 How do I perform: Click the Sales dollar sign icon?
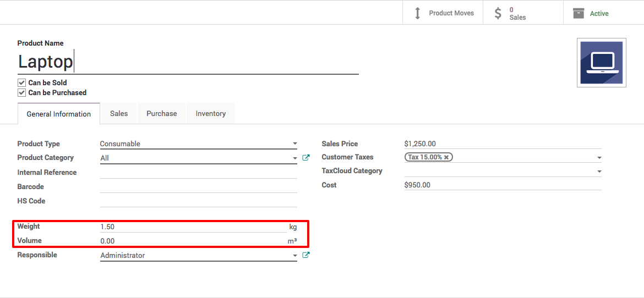[x=498, y=13]
